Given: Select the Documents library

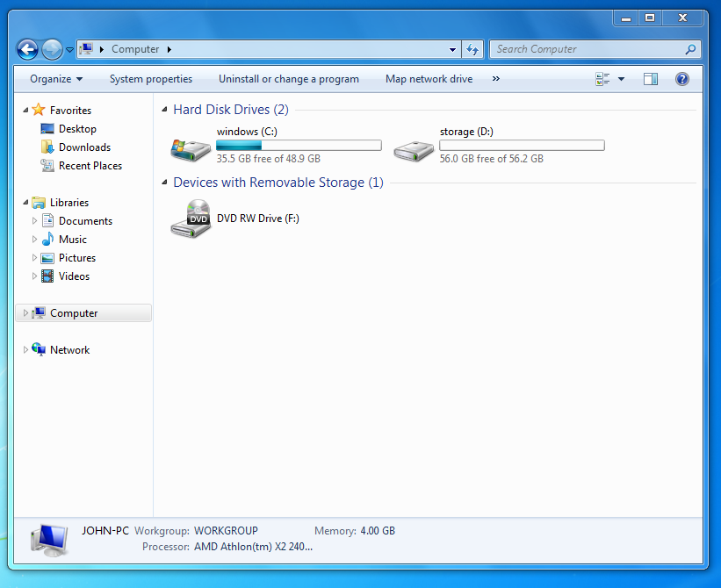Looking at the screenshot, I should tap(85, 221).
